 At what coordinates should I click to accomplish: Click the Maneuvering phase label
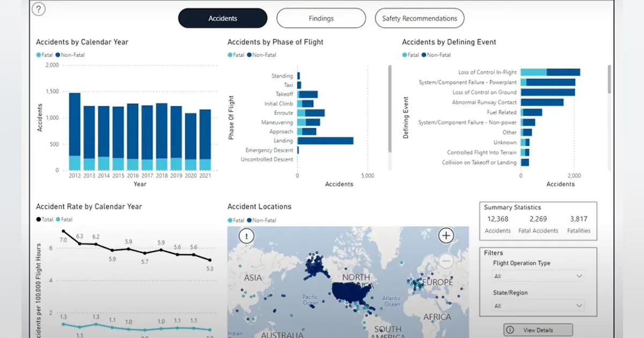(x=277, y=122)
